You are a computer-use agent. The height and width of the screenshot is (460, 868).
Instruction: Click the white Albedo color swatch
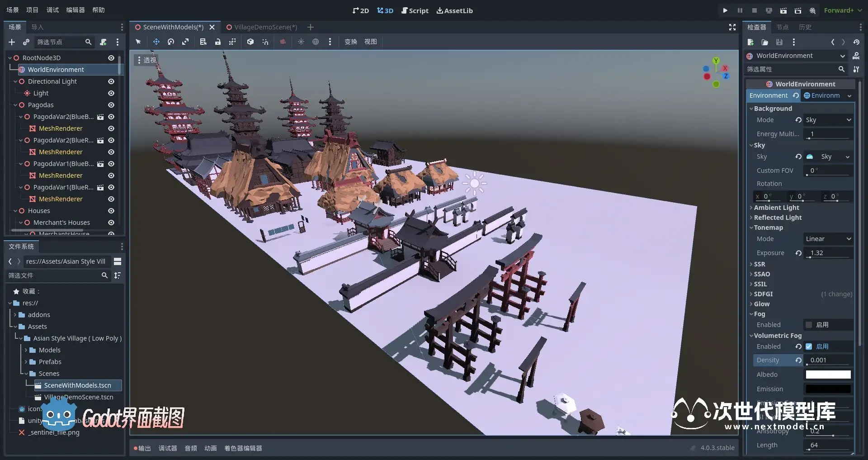coord(828,375)
